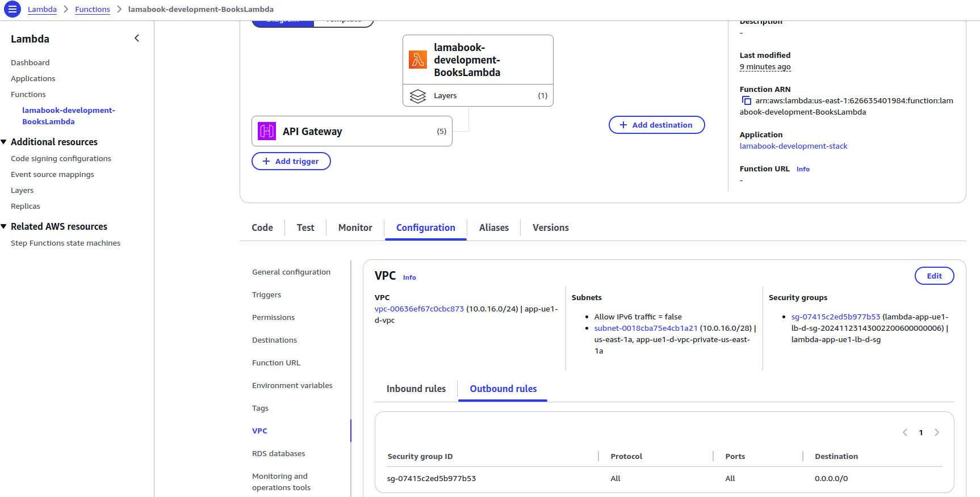
Task: Open the subnet-0018cba75e4cb1a21 link
Action: [646, 328]
